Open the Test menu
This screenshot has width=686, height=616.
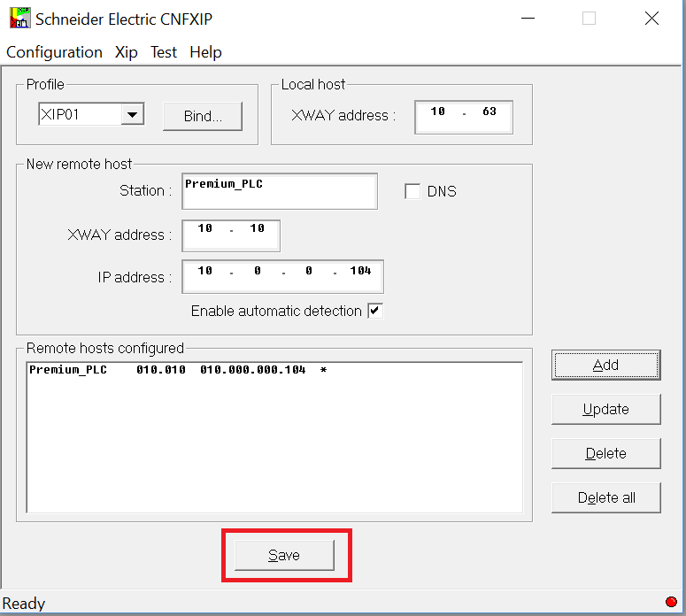tap(164, 52)
